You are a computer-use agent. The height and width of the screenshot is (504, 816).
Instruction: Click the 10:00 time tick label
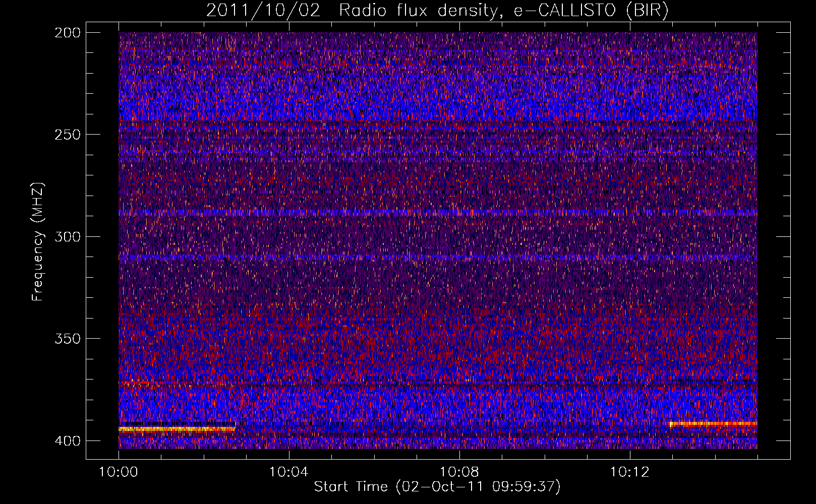click(x=119, y=472)
